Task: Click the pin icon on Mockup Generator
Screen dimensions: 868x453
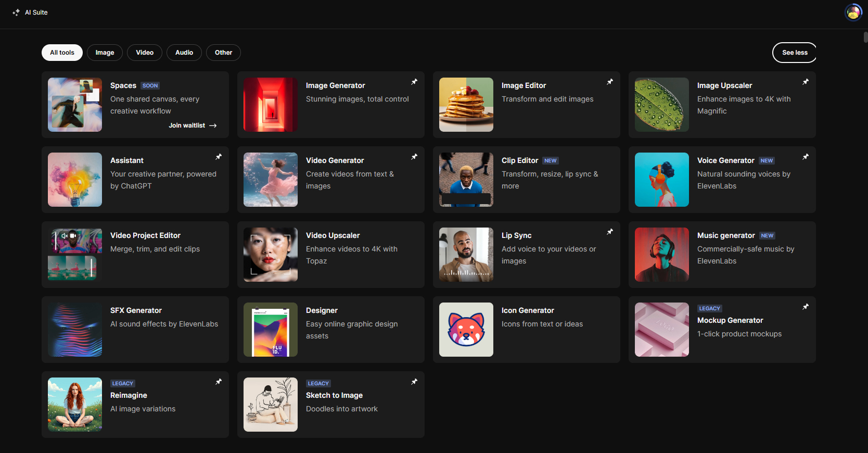Action: 806,307
